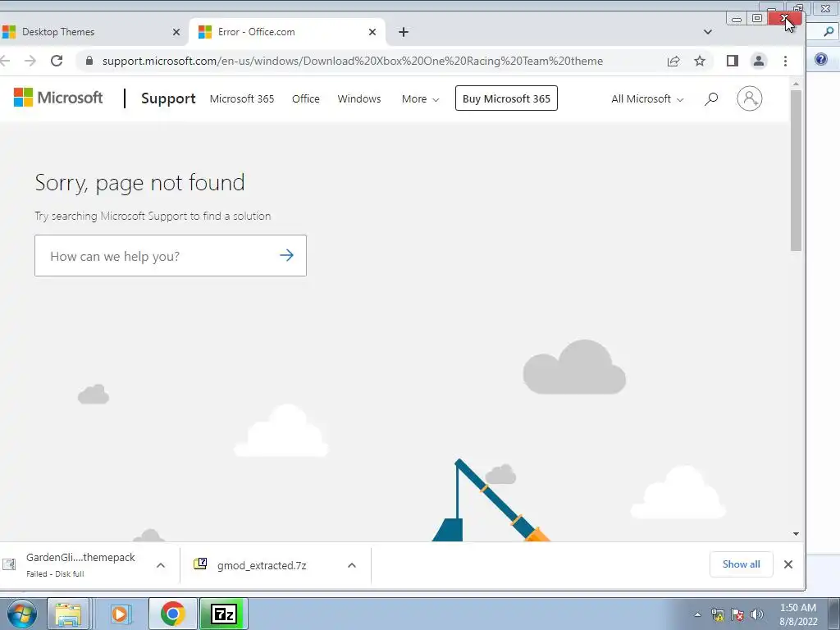Click the padlock site info icon

[x=89, y=61]
